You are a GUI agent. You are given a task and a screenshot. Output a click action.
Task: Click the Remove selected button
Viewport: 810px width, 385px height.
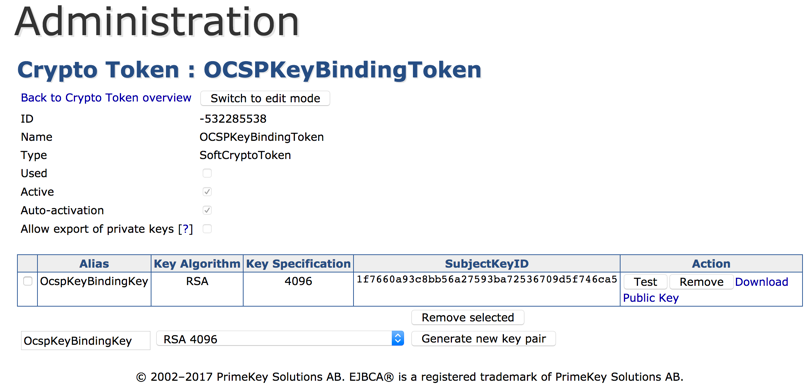tap(468, 317)
